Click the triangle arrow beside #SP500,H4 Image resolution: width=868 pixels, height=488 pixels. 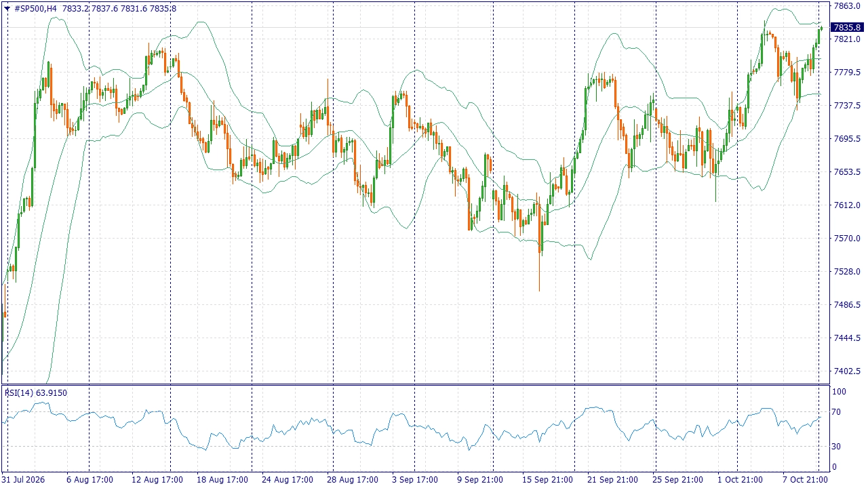(7, 9)
